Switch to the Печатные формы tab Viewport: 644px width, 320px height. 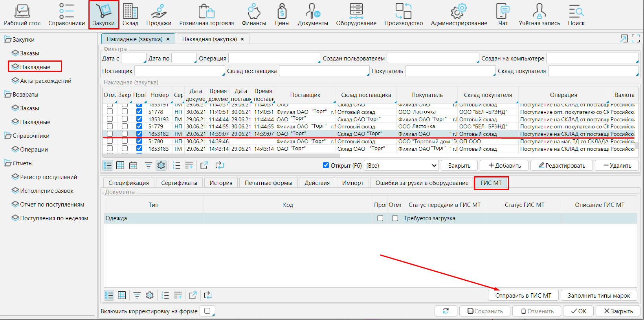268,183
